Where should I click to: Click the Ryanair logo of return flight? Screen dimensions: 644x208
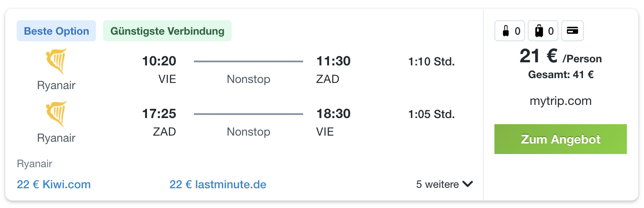tap(56, 114)
